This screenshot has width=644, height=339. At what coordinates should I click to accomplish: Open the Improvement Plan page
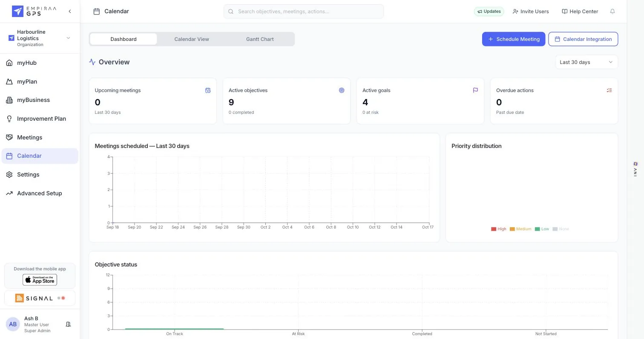(40, 119)
